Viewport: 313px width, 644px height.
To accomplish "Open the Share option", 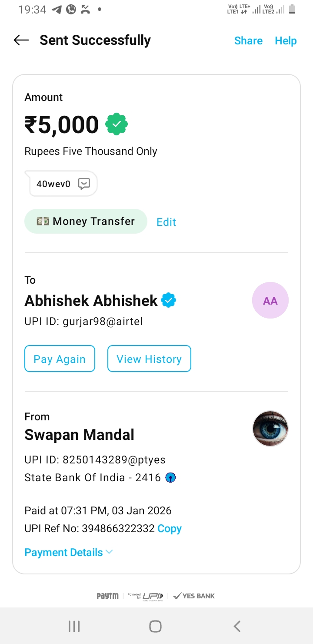I will 248,40.
